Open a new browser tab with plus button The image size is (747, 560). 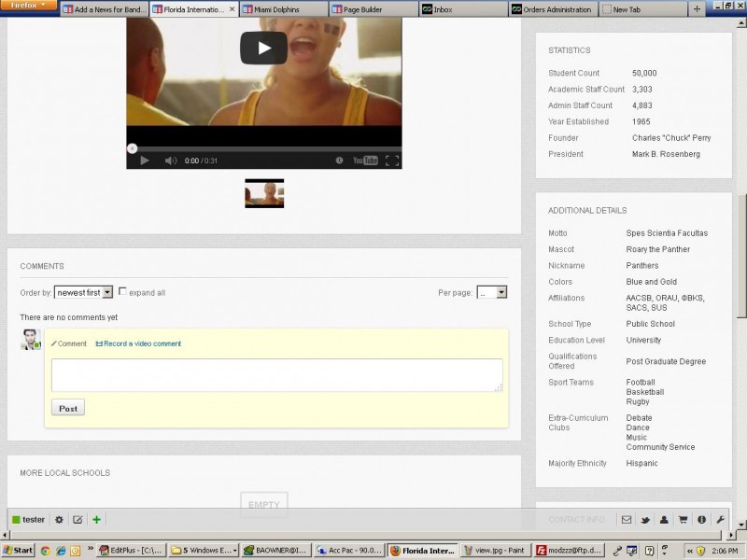click(x=697, y=9)
